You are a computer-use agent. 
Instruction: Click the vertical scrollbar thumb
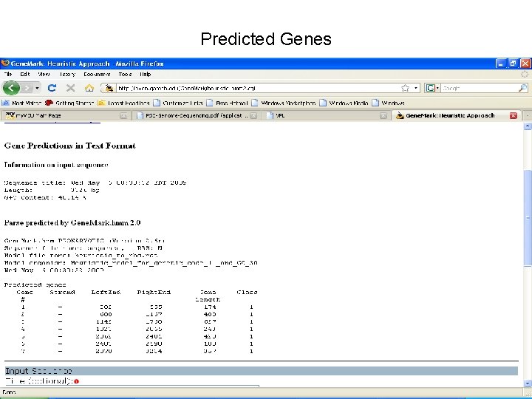(528, 218)
